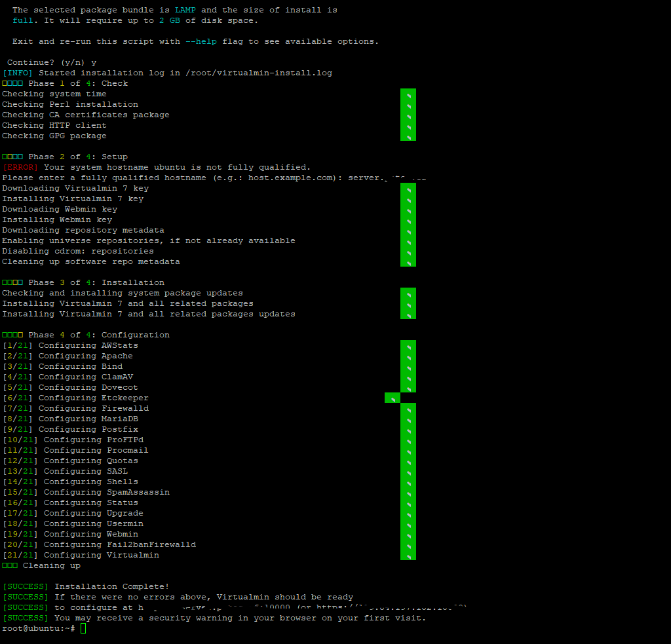This screenshot has height=644, width=671.
Task: Select the '[8/21] Configuring MariaDB' line
Action: coord(70,419)
